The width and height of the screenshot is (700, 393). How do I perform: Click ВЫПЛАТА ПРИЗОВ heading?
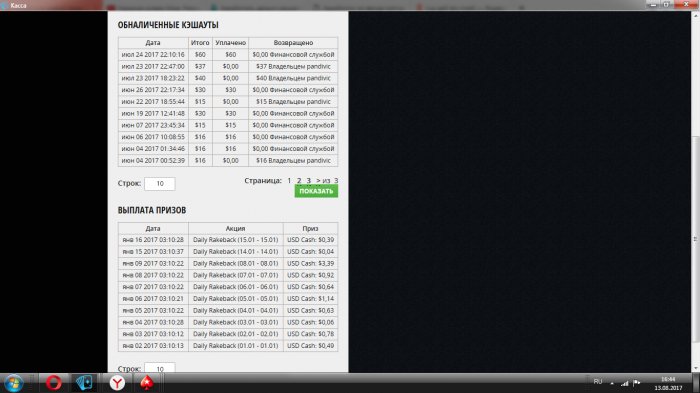point(152,210)
